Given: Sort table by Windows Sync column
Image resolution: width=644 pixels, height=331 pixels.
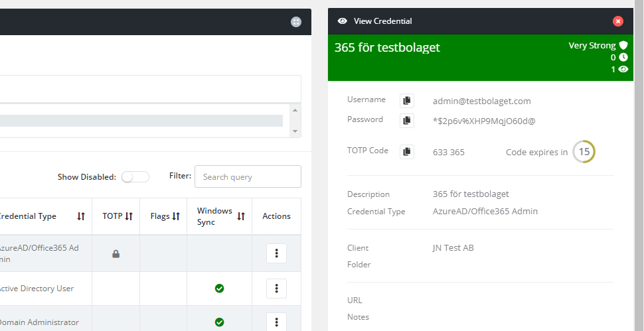Looking at the screenshot, I should pos(241,216).
